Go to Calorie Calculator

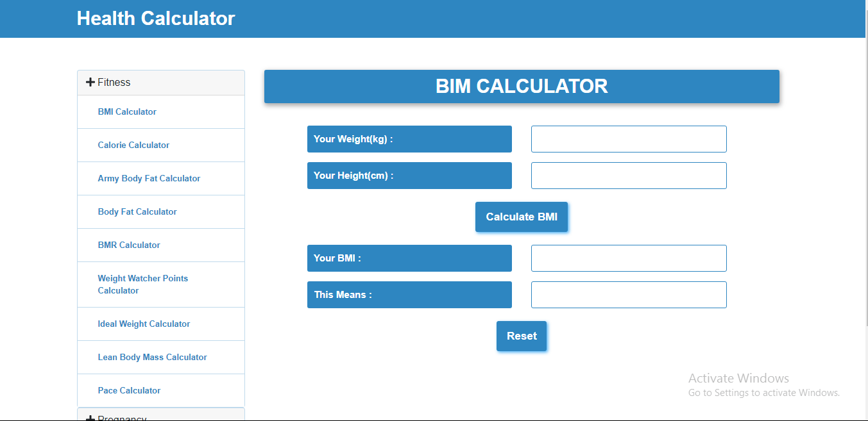pyautogui.click(x=133, y=145)
